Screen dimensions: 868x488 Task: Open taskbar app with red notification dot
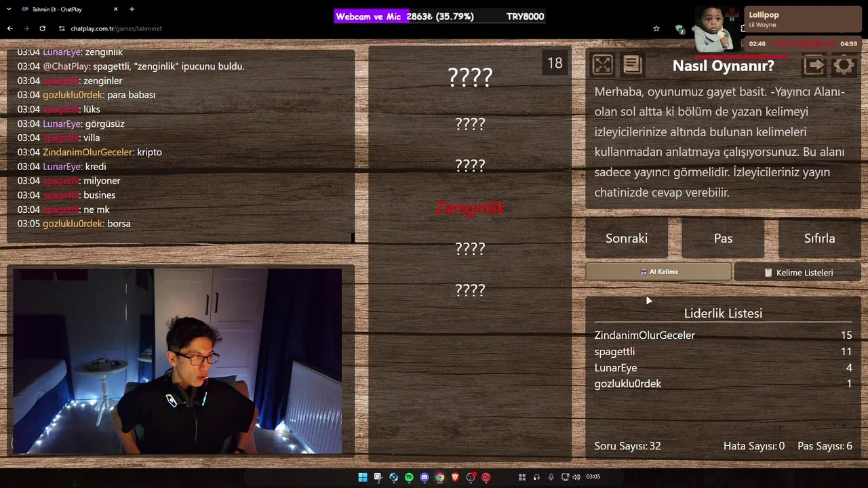[471, 477]
